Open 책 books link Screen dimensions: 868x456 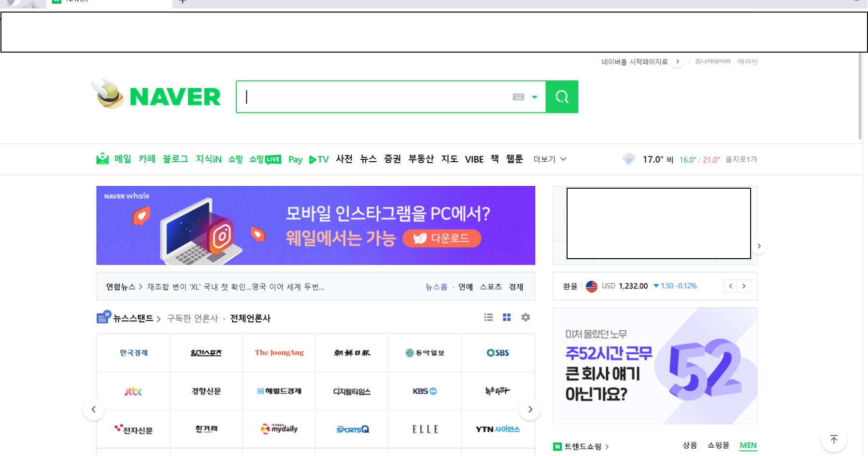495,159
